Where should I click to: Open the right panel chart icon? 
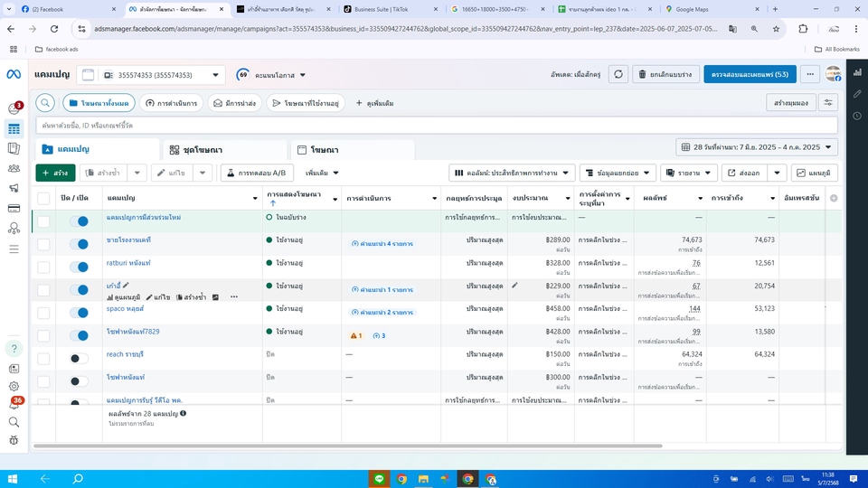[x=857, y=72]
